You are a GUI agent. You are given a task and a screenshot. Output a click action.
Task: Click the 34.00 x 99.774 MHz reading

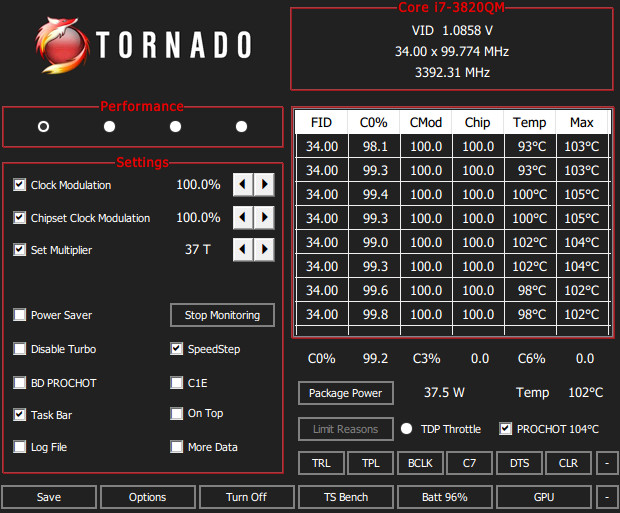(x=452, y=51)
